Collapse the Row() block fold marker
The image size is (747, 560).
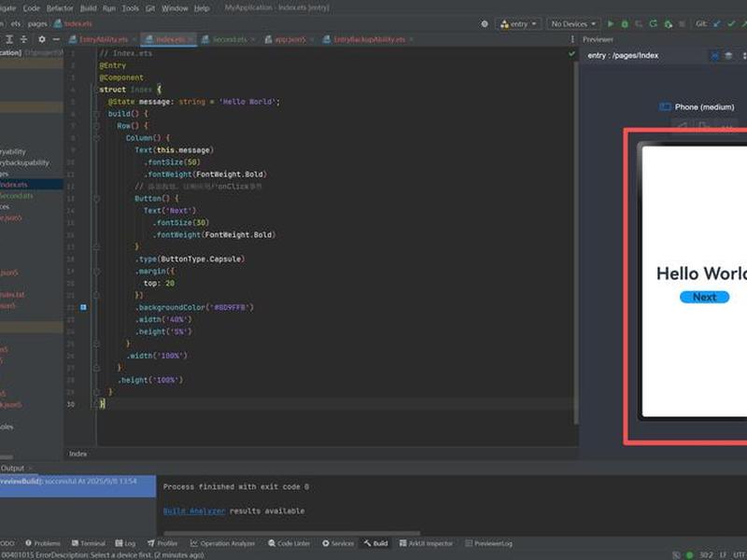coord(96,126)
